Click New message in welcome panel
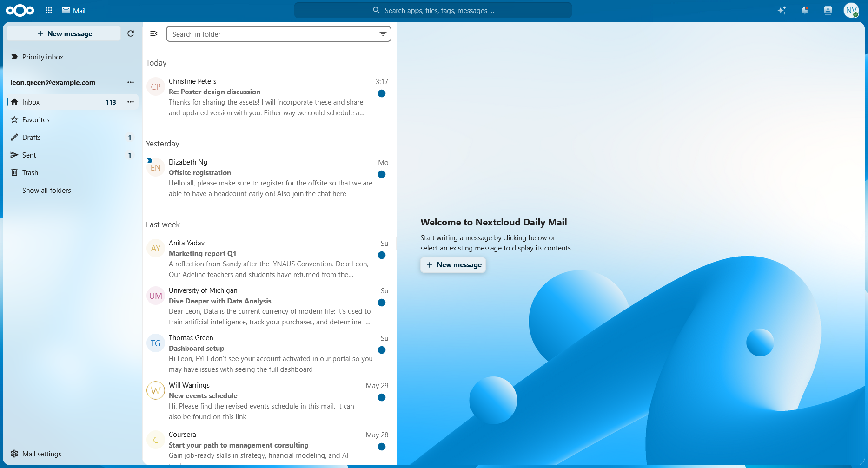 point(453,265)
